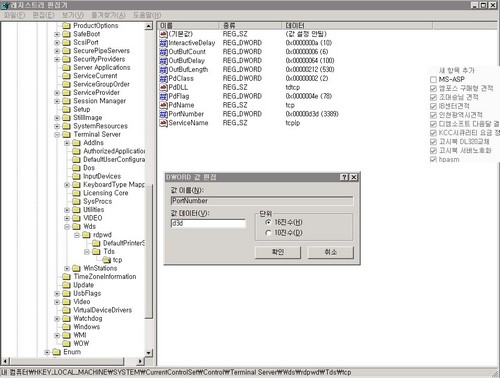
Task: Collapse the Terminal Server tree node
Action: coord(57,135)
